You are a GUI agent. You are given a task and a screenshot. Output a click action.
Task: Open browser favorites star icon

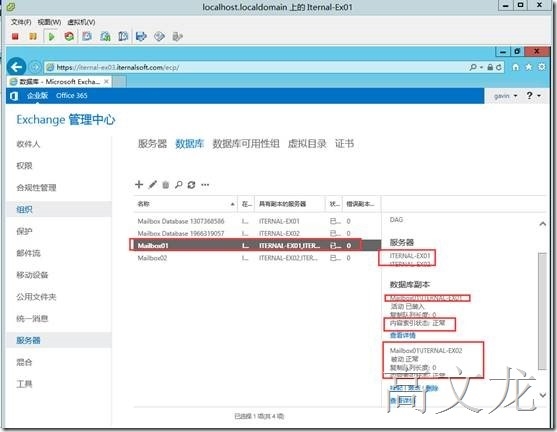pyautogui.click(x=529, y=67)
